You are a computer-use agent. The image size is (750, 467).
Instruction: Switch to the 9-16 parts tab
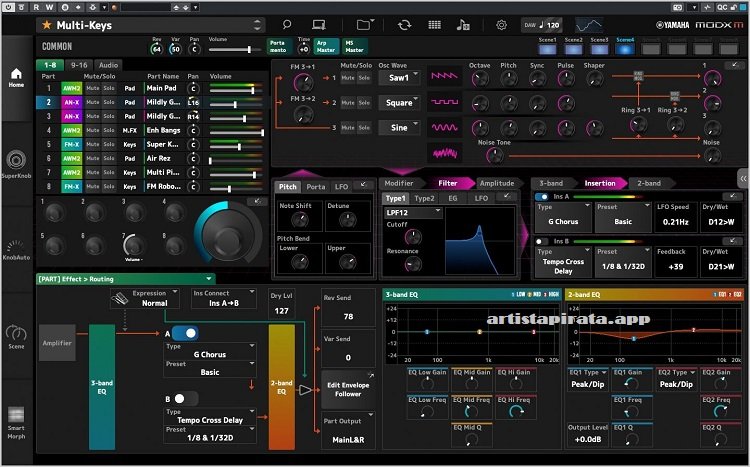point(79,65)
